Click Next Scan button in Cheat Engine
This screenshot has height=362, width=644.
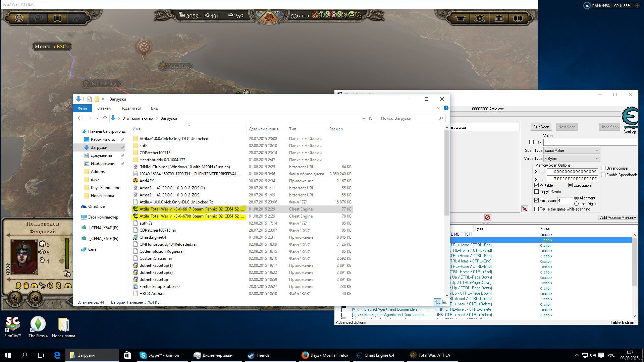click(567, 127)
